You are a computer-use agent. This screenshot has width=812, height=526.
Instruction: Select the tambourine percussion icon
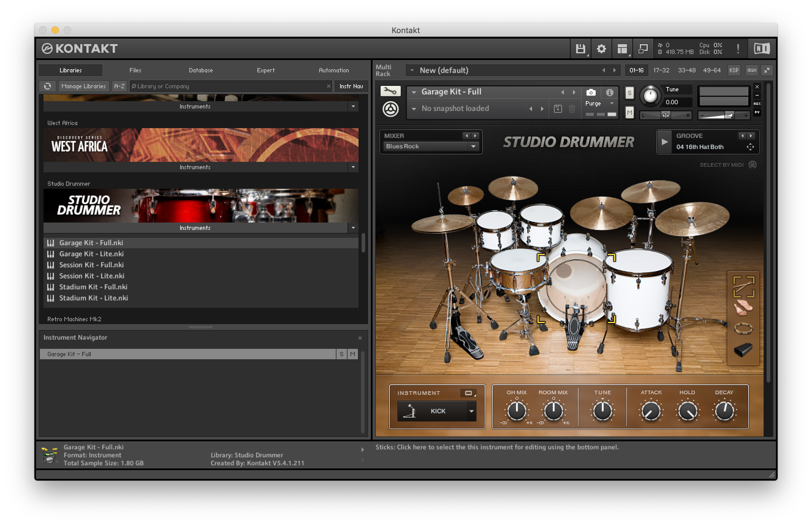point(743,328)
